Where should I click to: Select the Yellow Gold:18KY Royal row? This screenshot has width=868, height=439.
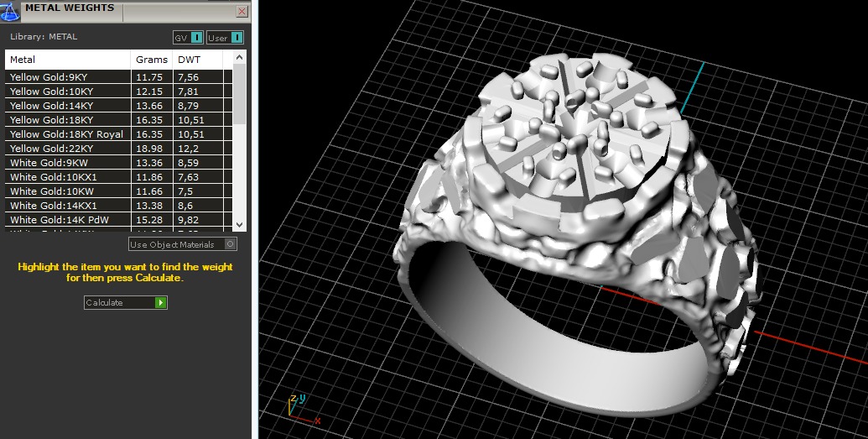click(119, 134)
